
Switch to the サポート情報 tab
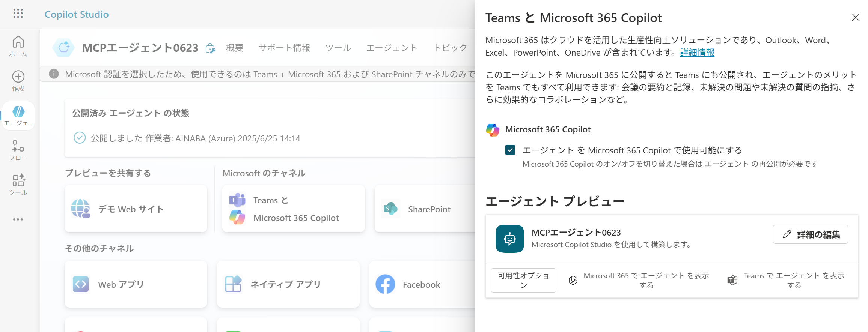click(x=284, y=48)
